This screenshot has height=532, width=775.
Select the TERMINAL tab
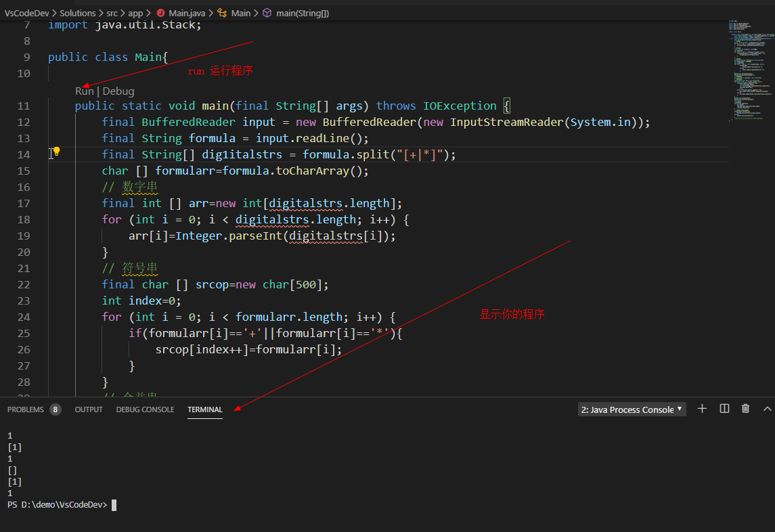[x=205, y=409]
